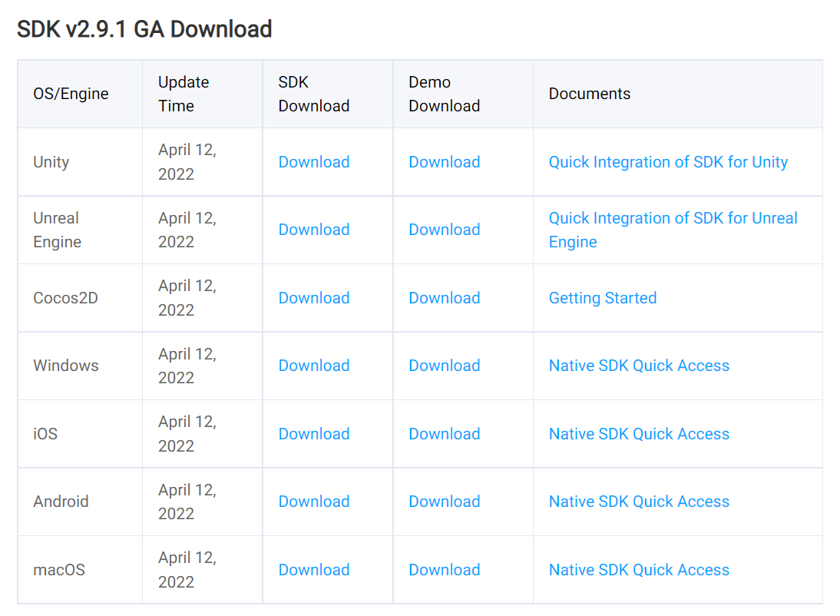Download the Cocos2D SDK

[313, 298]
